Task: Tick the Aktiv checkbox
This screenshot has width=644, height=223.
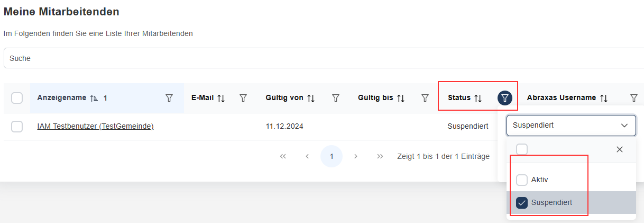Action: pyautogui.click(x=522, y=180)
